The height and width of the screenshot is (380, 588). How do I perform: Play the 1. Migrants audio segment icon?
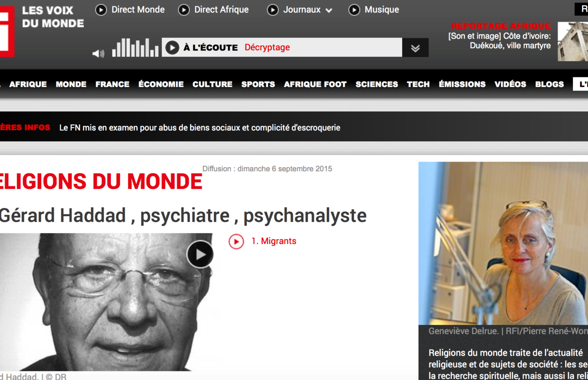click(x=236, y=241)
